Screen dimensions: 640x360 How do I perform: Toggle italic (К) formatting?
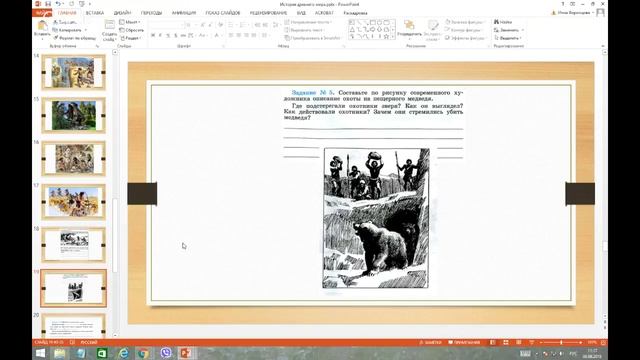160,36
